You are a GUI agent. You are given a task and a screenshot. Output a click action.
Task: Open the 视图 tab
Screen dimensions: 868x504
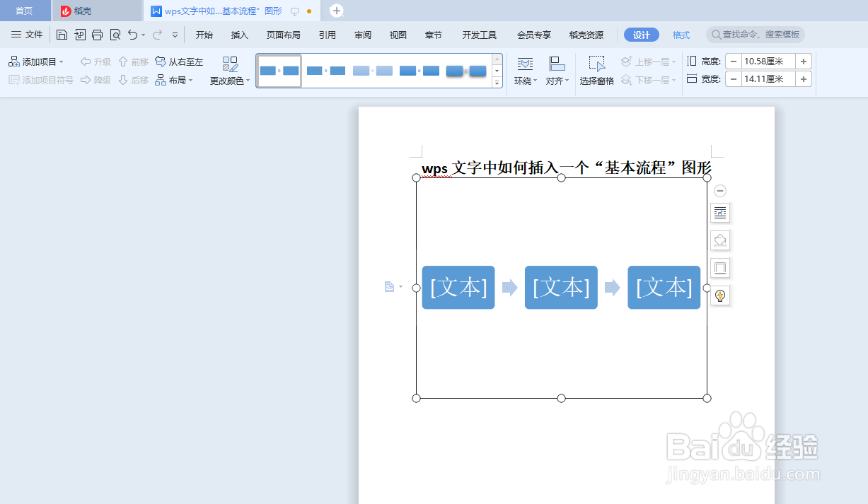coord(398,35)
